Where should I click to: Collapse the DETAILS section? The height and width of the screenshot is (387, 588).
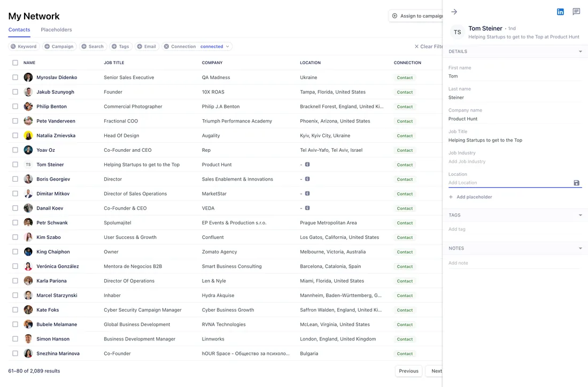coord(580,51)
